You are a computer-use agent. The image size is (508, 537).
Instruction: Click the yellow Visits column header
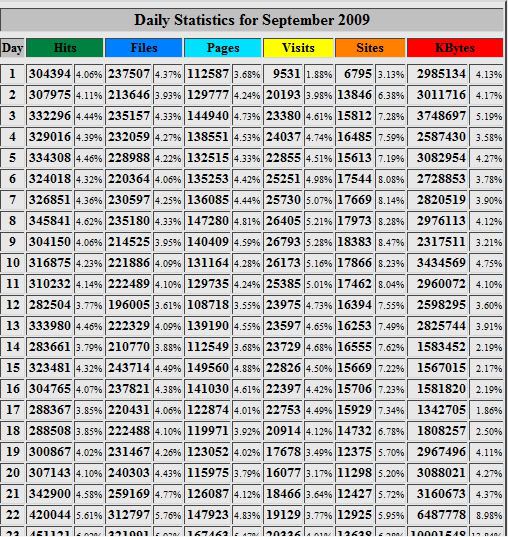[298, 48]
